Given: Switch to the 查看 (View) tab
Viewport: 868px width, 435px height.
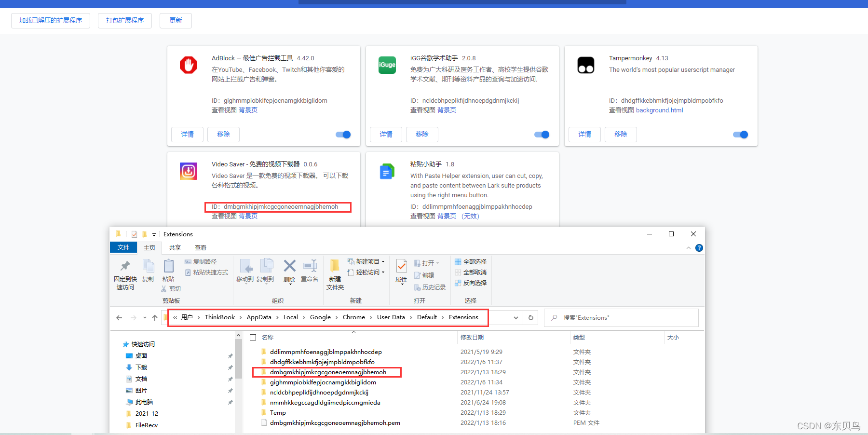Looking at the screenshot, I should [x=201, y=247].
